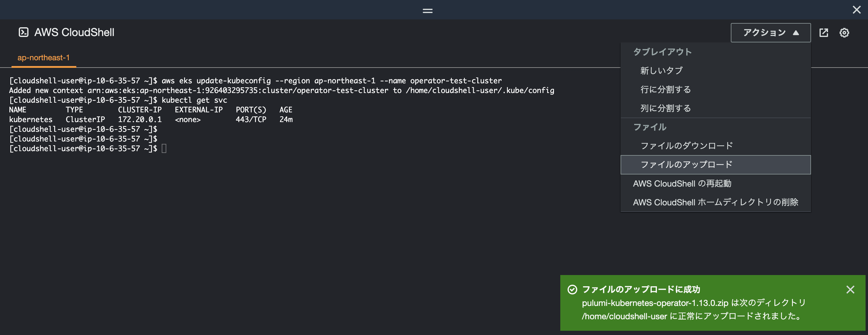Viewport: 868px width, 335px height.
Task: Click the 'ClusterIP' type value
Action: pyautogui.click(x=85, y=120)
